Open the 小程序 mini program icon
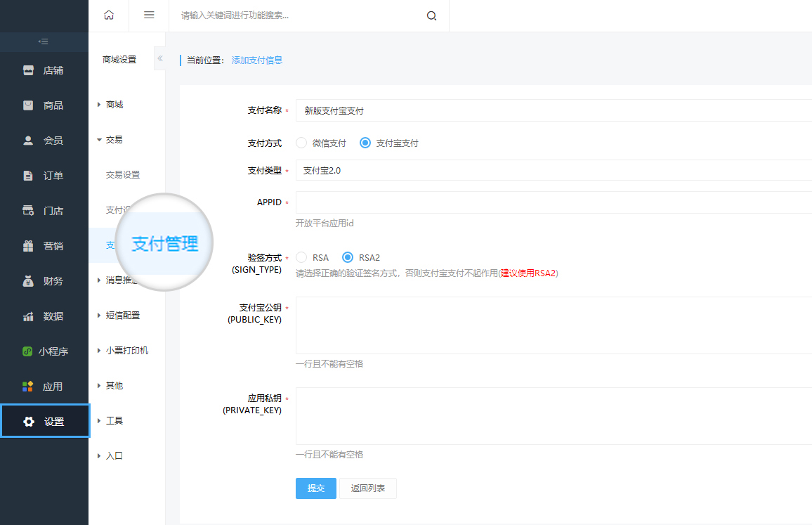The image size is (812, 525). 28,351
